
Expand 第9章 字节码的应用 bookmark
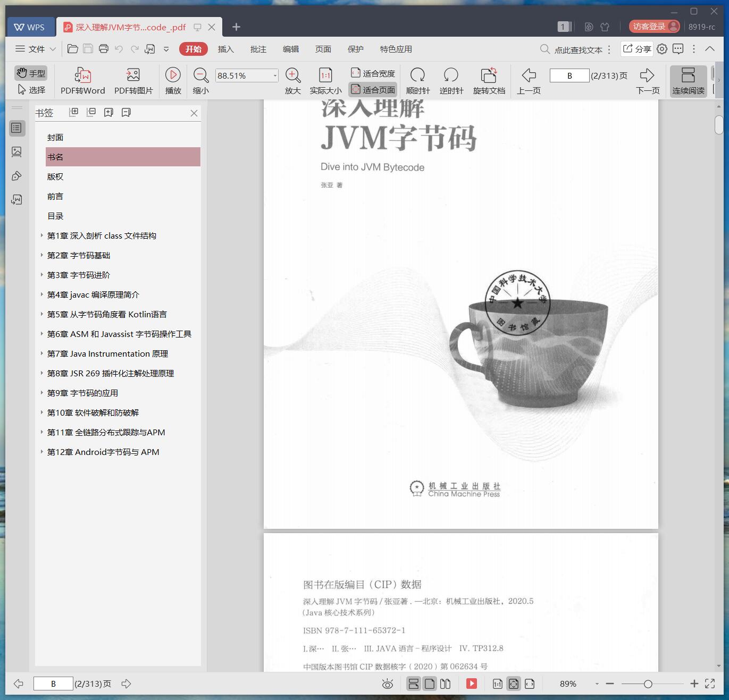pyautogui.click(x=42, y=393)
